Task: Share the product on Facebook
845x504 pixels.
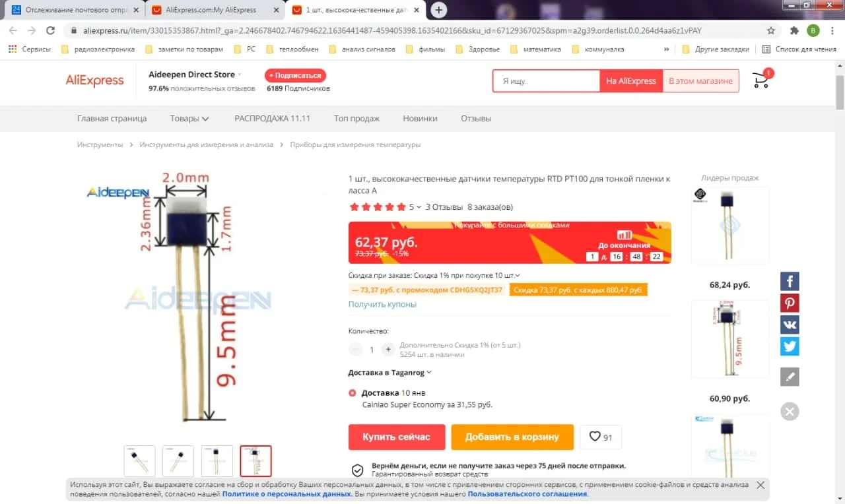Action: [x=790, y=281]
